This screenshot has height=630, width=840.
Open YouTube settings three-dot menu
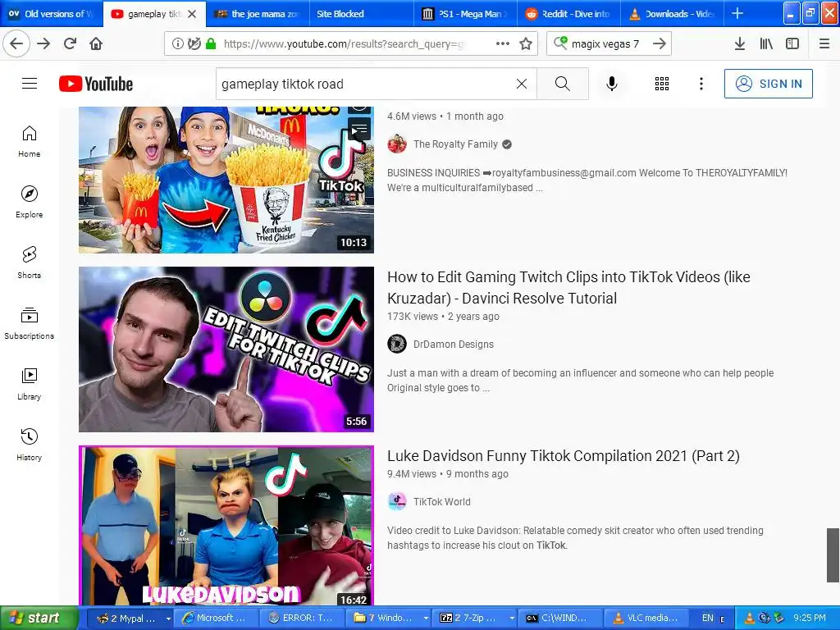(701, 84)
